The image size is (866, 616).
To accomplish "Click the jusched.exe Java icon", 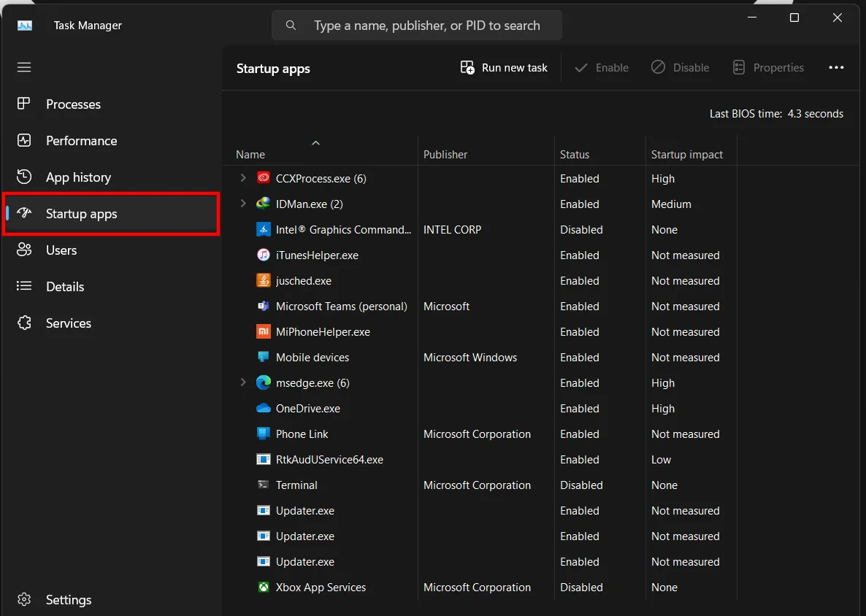I will click(264, 281).
